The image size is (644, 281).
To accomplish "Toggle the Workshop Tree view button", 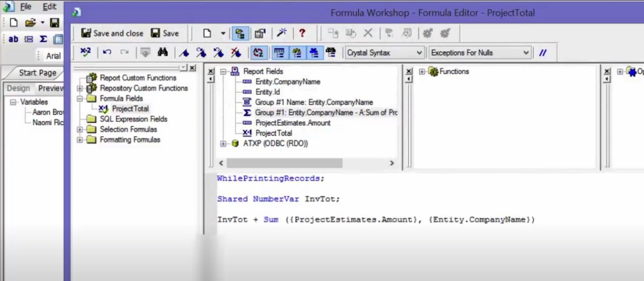I will click(x=240, y=33).
